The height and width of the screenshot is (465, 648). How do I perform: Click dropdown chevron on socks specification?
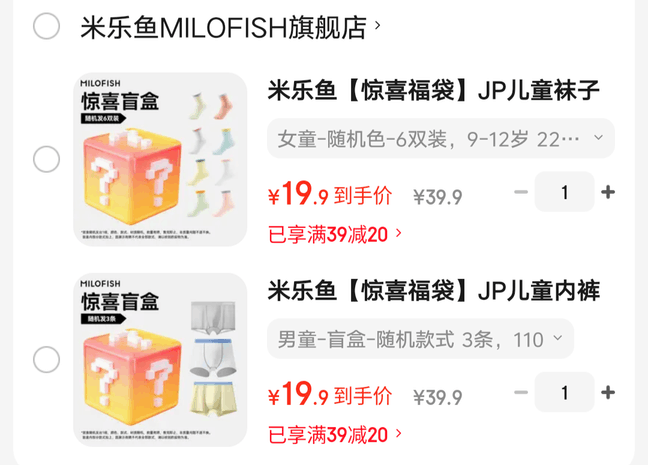598,137
